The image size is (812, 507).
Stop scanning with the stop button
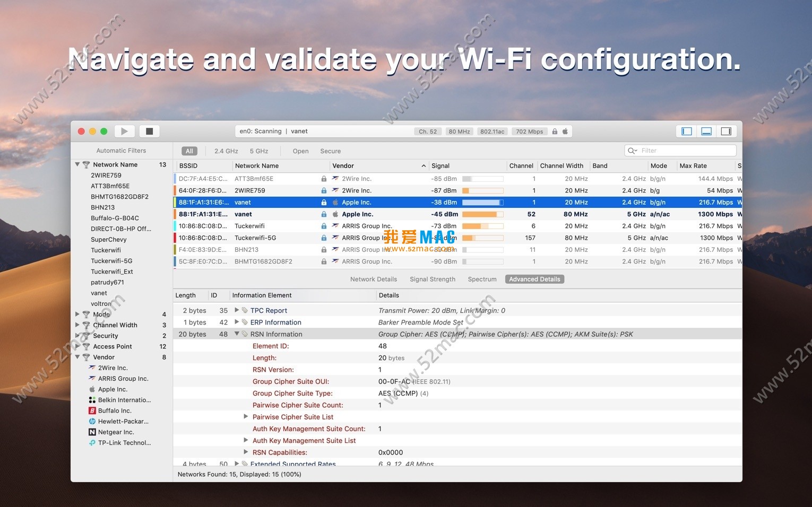coord(150,131)
